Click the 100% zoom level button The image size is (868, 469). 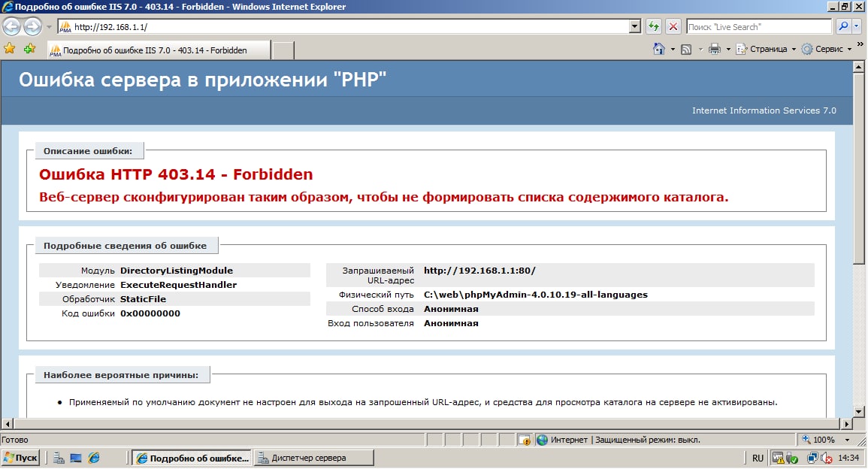(818, 440)
